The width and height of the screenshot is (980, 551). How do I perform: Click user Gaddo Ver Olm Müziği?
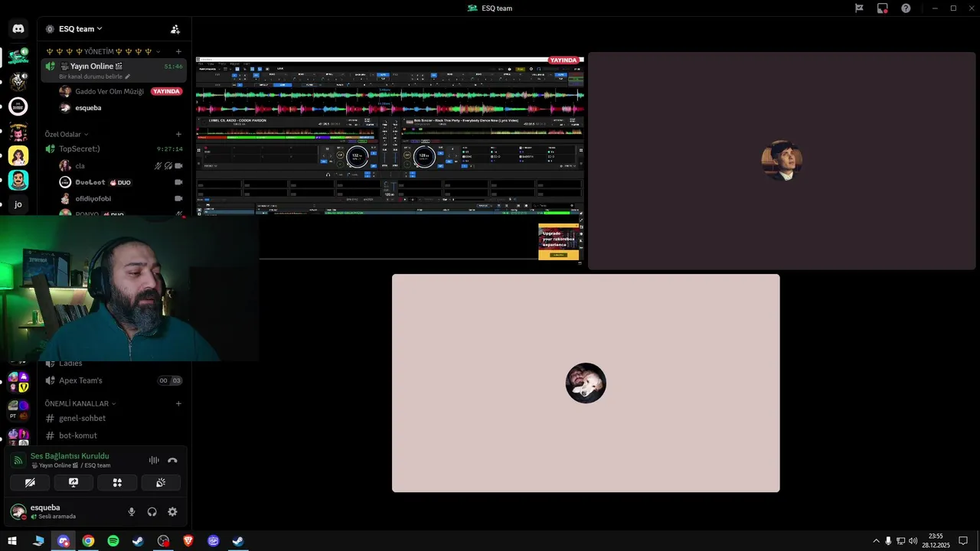coord(109,91)
